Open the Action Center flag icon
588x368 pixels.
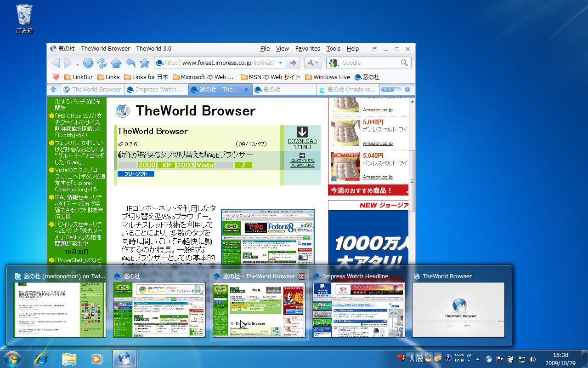pos(500,359)
